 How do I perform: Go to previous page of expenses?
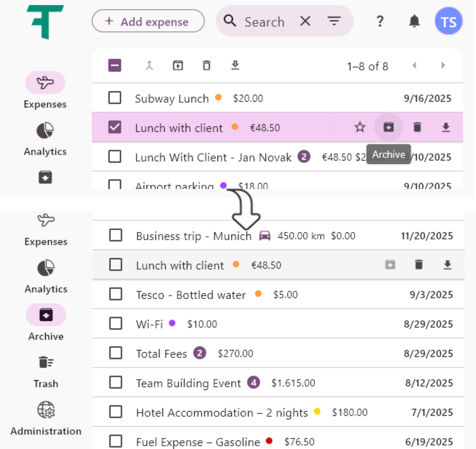[414, 65]
